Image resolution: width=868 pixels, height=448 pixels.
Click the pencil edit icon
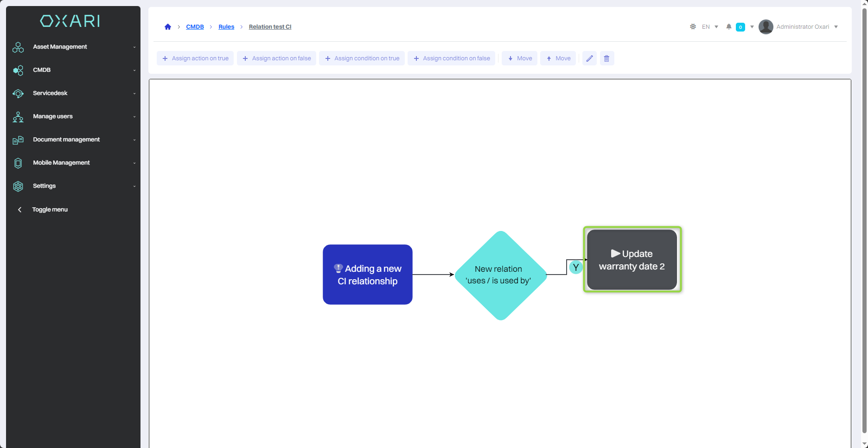tap(589, 58)
